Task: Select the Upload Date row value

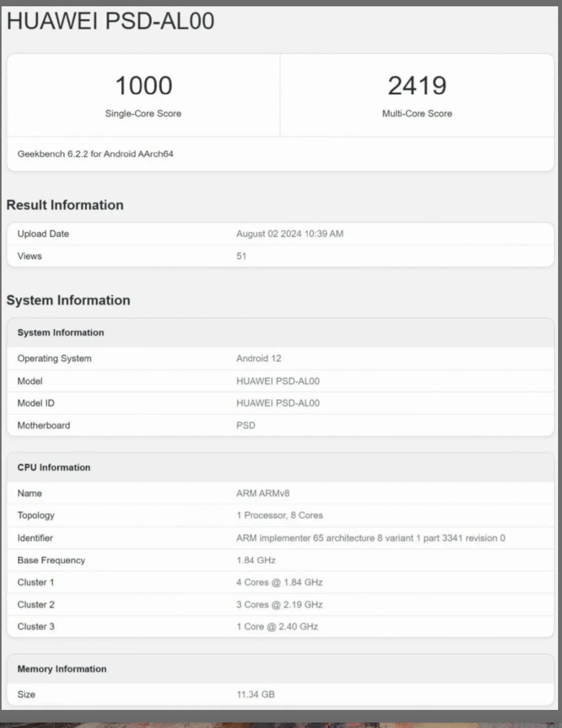Action: coord(290,234)
